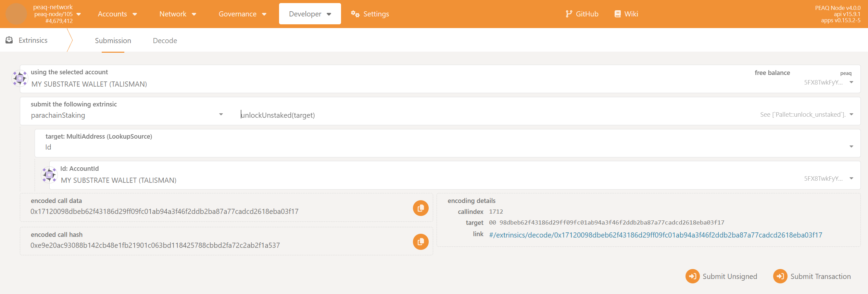Click the target encoding hex value
The height and width of the screenshot is (294, 868).
(606, 222)
